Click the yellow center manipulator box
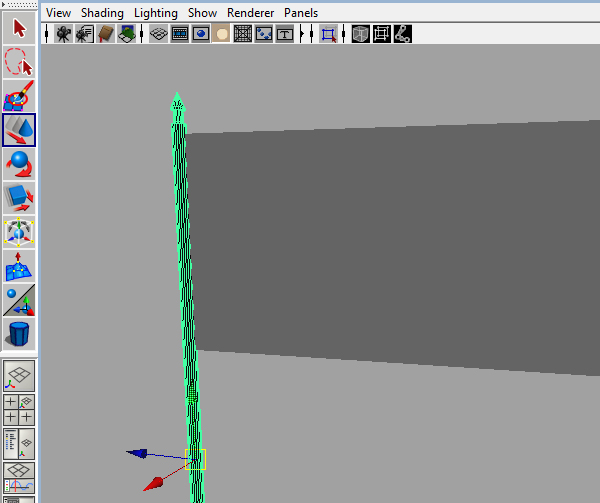The width and height of the screenshot is (600, 503). coord(196,459)
